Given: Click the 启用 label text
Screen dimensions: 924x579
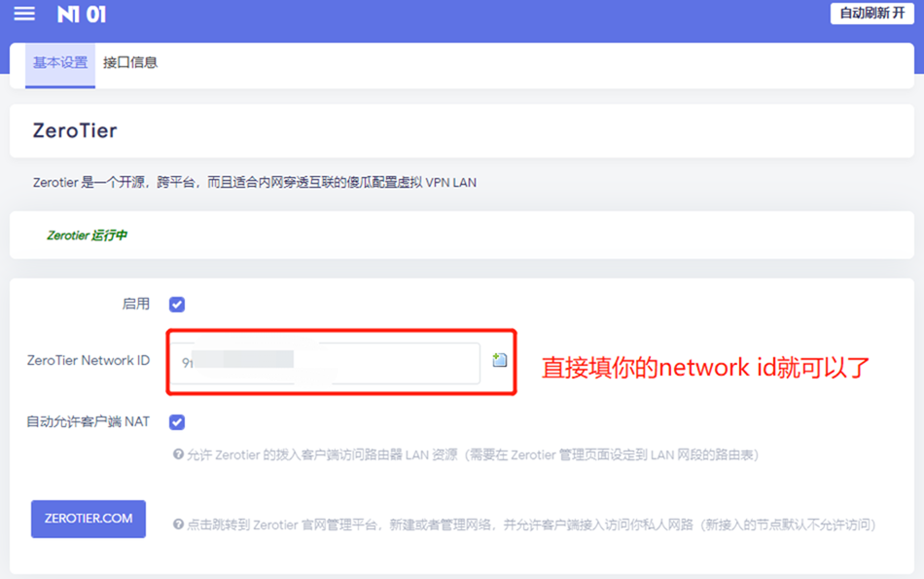Looking at the screenshot, I should (x=135, y=304).
